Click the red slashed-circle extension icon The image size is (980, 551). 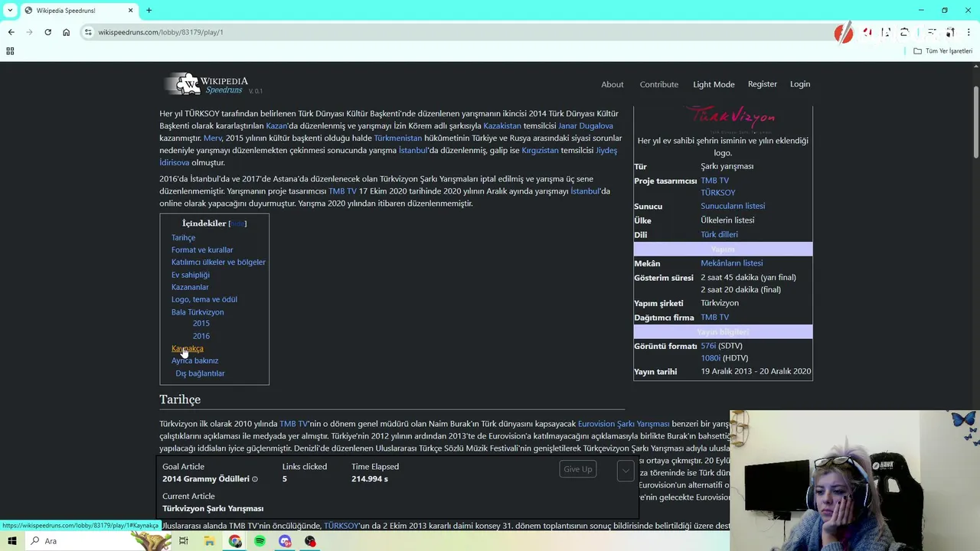(844, 33)
